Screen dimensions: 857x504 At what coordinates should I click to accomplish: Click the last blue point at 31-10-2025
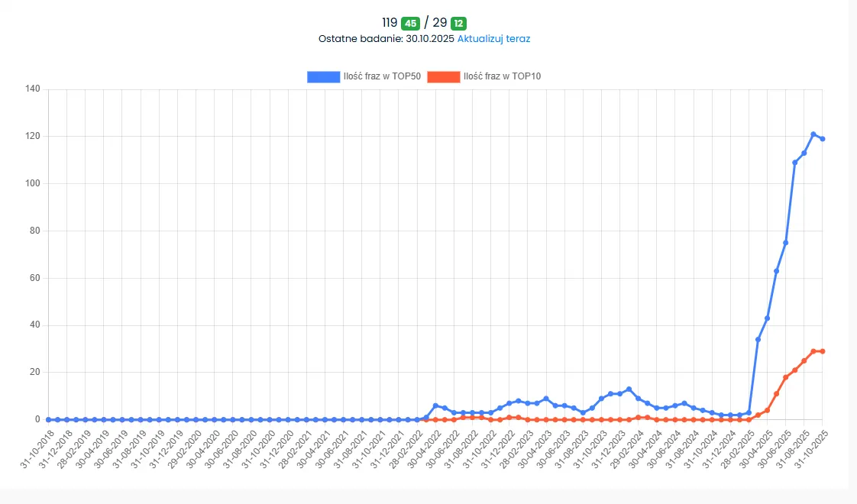(823, 139)
